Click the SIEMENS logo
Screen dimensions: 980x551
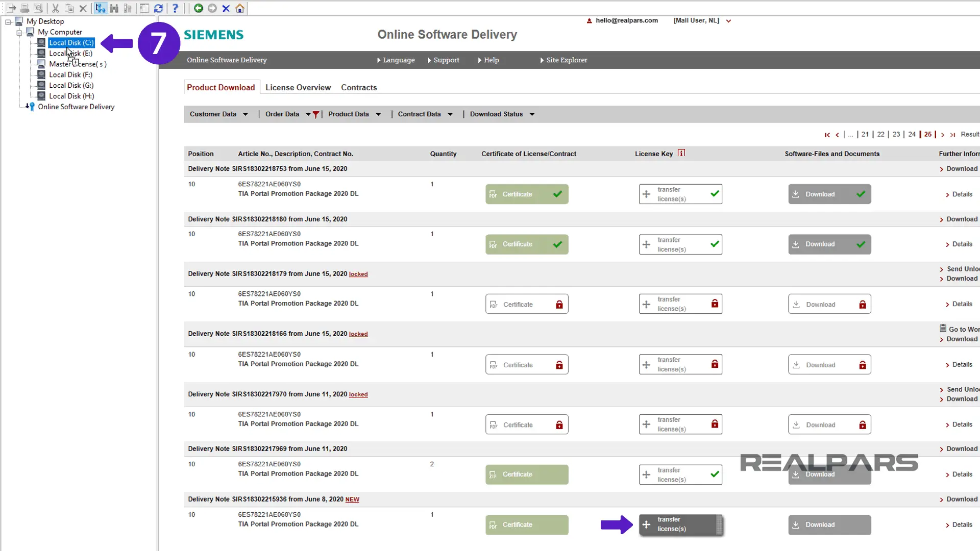click(214, 35)
